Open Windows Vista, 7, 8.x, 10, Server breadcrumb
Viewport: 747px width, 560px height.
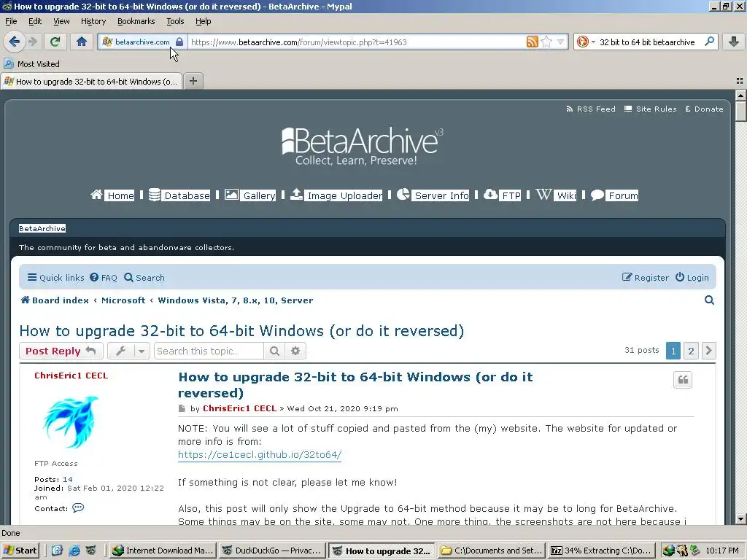click(x=236, y=300)
